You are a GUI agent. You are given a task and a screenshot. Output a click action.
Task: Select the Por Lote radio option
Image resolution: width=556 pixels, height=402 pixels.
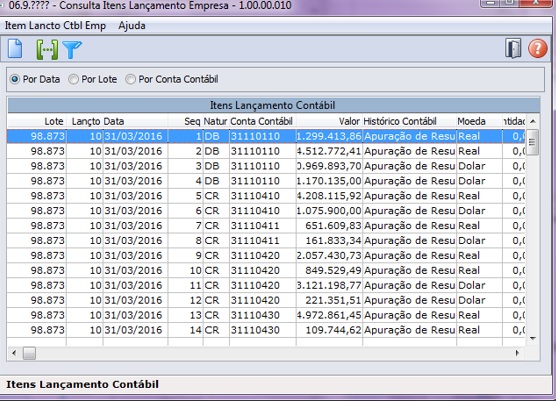tap(93, 79)
